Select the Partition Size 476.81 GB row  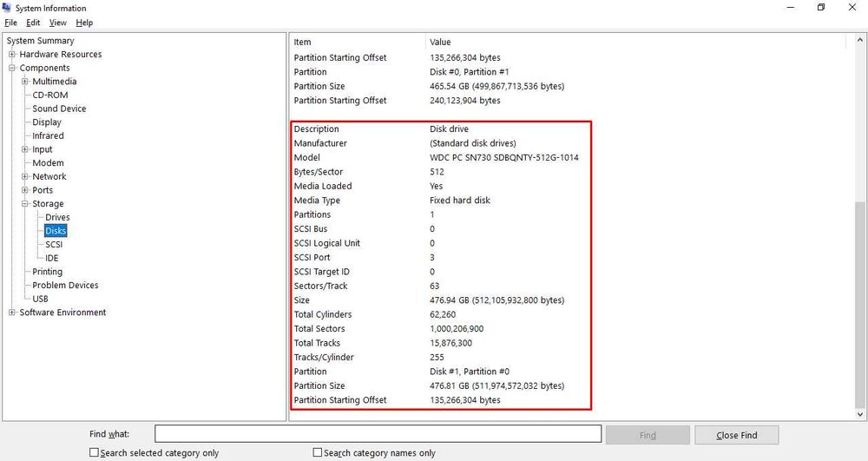429,386
